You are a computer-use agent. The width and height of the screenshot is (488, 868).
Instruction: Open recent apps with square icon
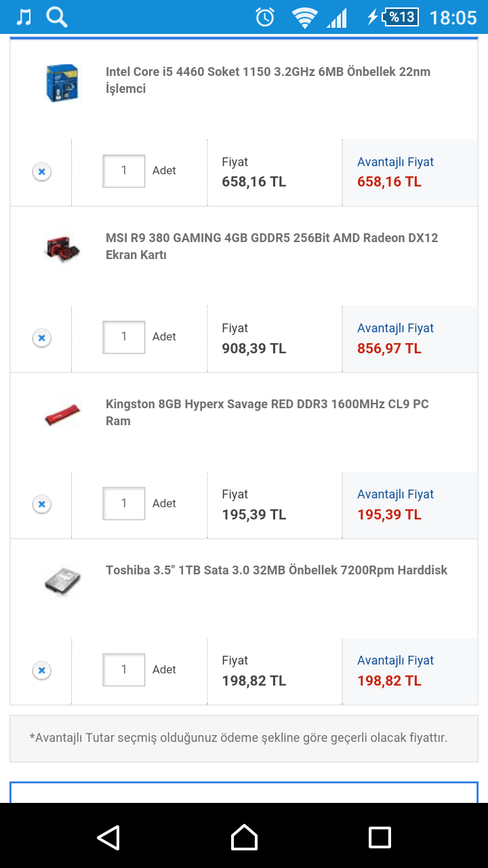click(380, 837)
